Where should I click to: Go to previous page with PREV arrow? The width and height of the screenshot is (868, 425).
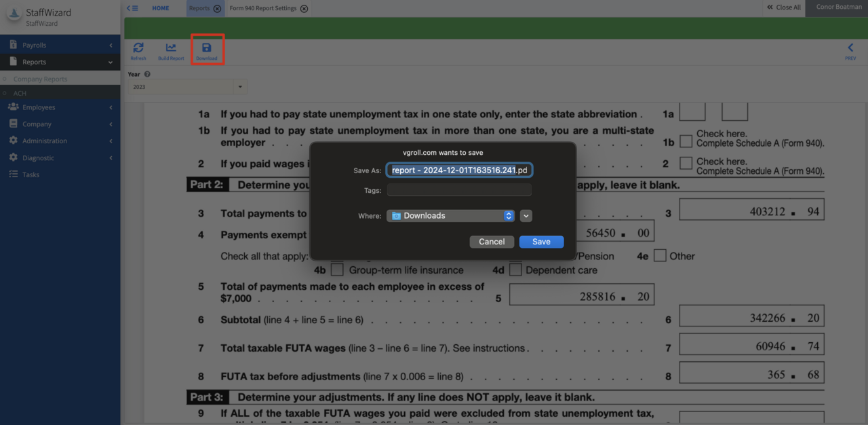pos(850,50)
